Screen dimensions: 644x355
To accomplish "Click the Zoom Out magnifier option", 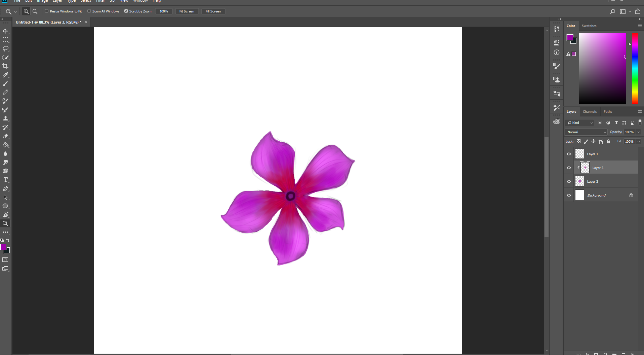I will [35, 11].
